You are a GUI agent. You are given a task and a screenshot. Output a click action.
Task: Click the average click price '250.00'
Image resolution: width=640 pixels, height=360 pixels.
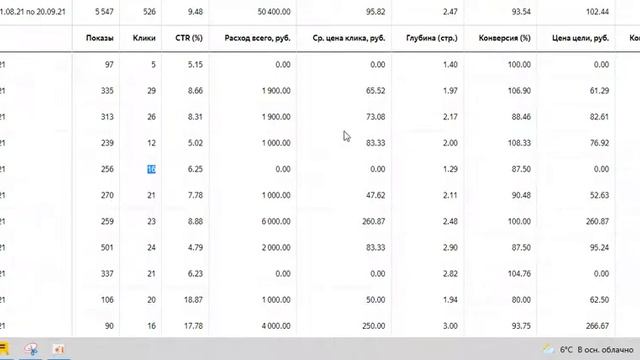coord(373,326)
